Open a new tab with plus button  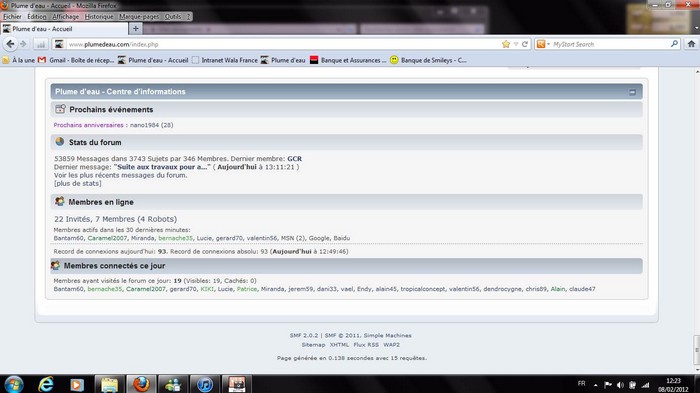(135, 29)
